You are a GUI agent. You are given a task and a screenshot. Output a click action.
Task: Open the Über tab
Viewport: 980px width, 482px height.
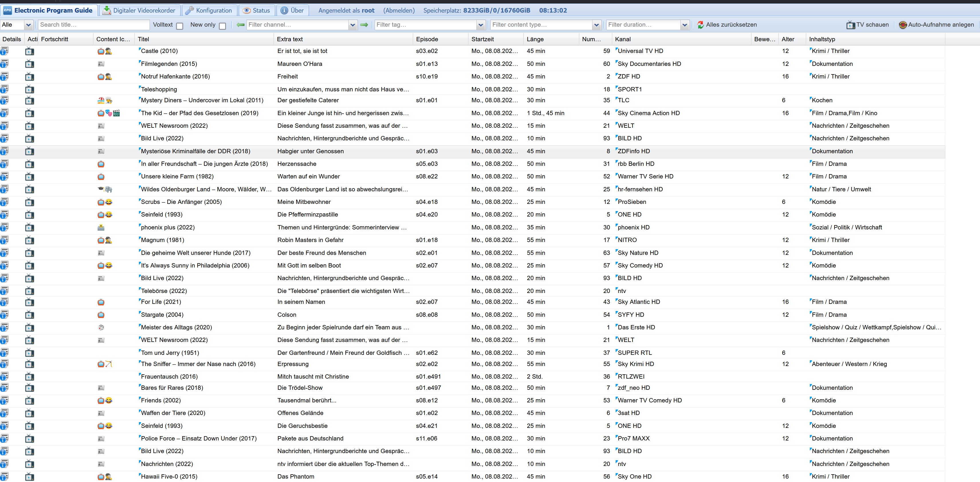tap(292, 10)
